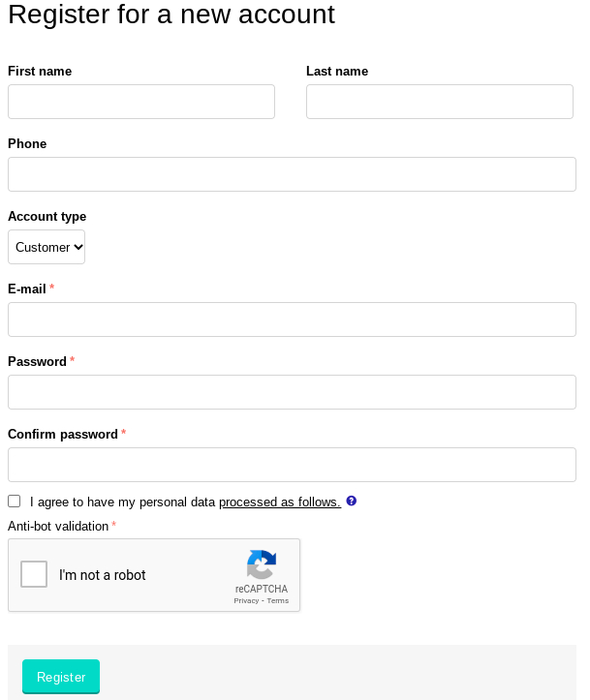Image resolution: width=590 pixels, height=700 pixels.
Task: Open reCAPTCHA Terms link
Action: coord(278,601)
